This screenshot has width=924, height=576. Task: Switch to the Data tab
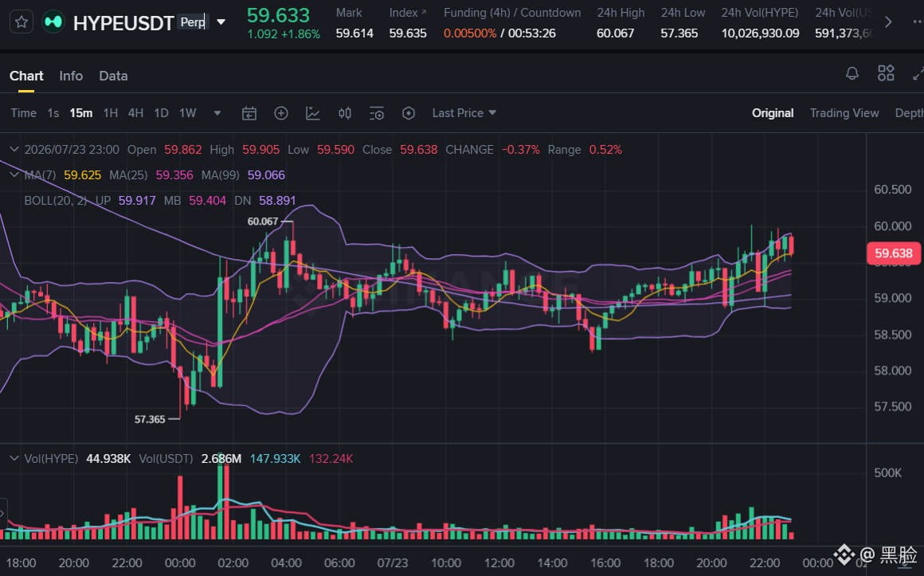(113, 76)
